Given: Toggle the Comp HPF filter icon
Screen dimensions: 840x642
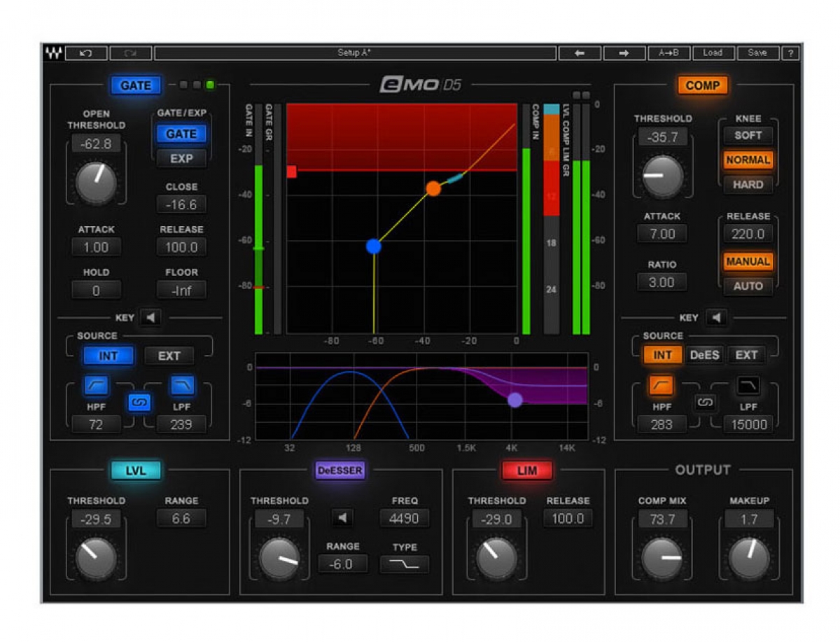Looking at the screenshot, I should [661, 385].
